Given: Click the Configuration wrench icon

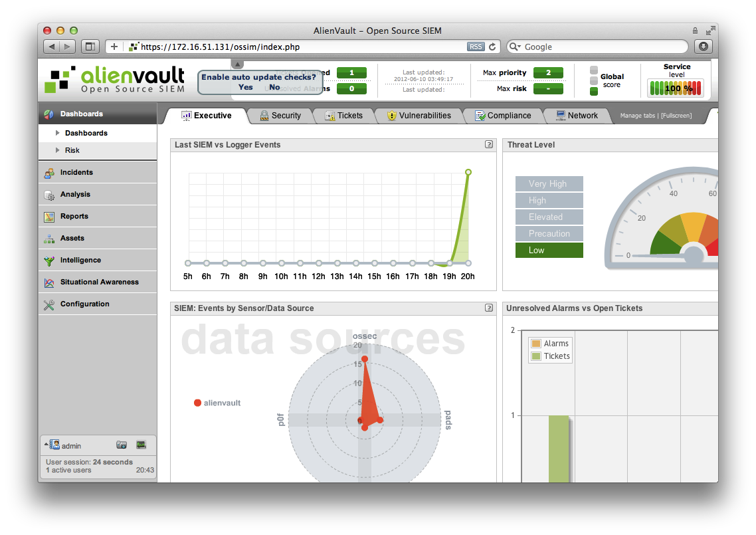Looking at the screenshot, I should (48, 304).
